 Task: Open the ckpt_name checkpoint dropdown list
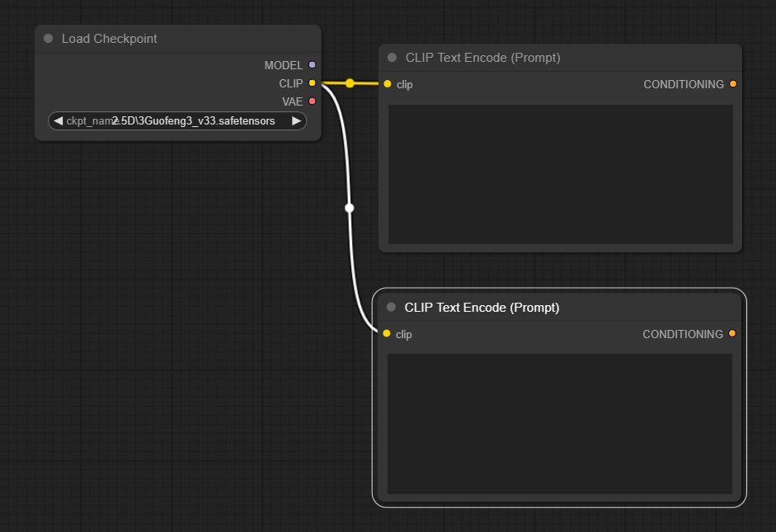tap(177, 120)
